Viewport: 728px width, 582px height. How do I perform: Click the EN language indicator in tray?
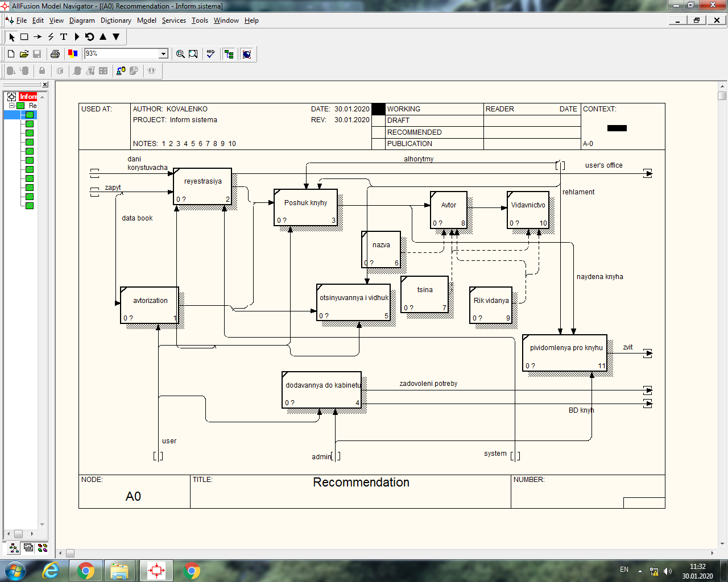click(624, 569)
